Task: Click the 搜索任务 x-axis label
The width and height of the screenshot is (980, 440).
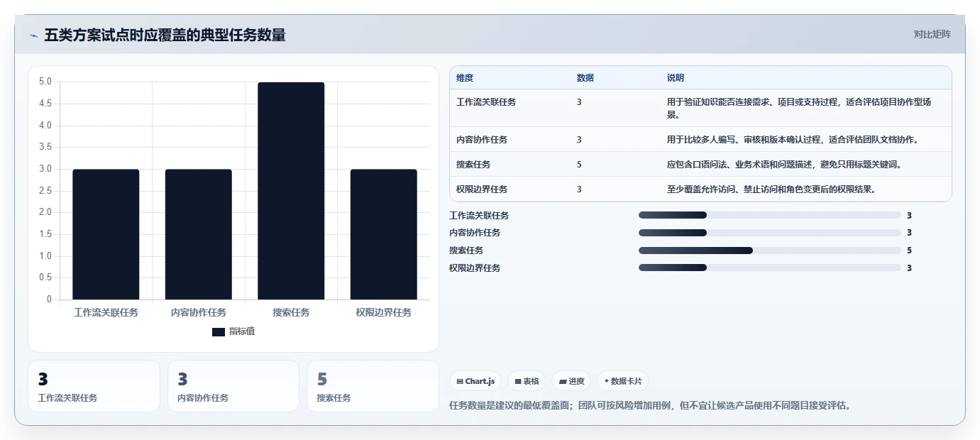Action: 291,312
